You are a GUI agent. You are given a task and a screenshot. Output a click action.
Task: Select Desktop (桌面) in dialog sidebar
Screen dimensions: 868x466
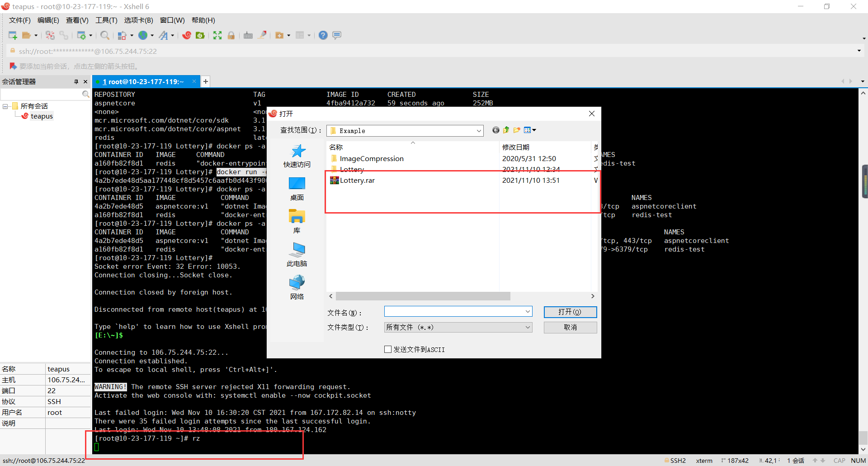(297, 188)
